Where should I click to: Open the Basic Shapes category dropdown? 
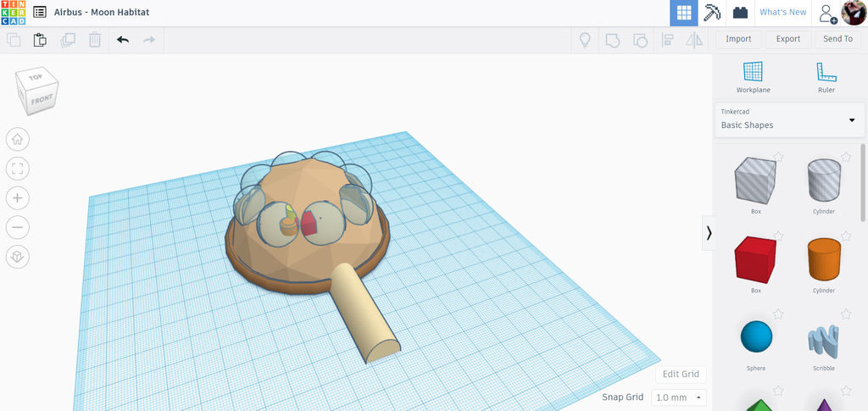click(790, 119)
